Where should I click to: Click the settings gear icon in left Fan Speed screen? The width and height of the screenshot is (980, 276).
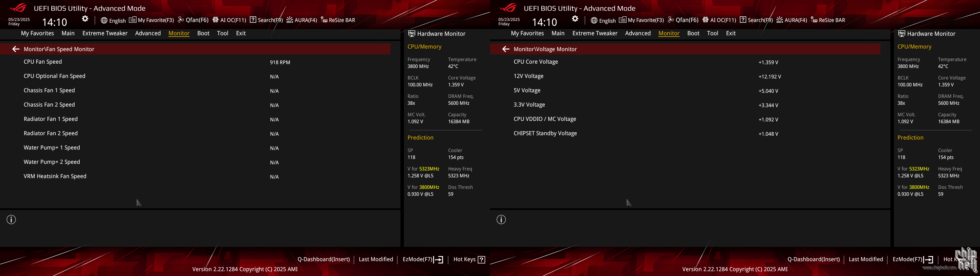[85, 19]
